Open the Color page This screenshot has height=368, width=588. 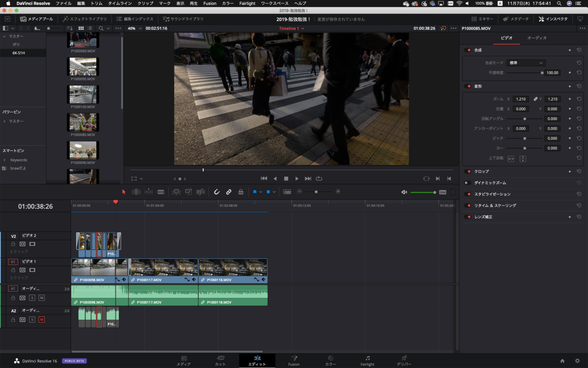point(331,361)
